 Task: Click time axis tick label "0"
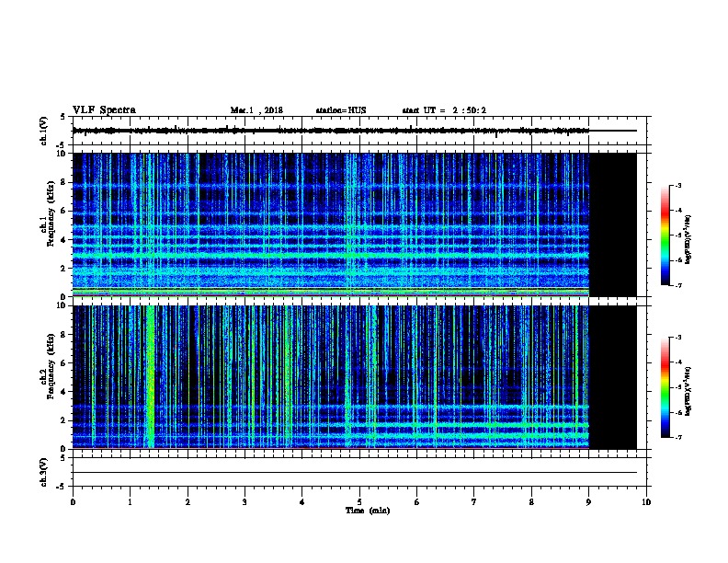pos(73,501)
